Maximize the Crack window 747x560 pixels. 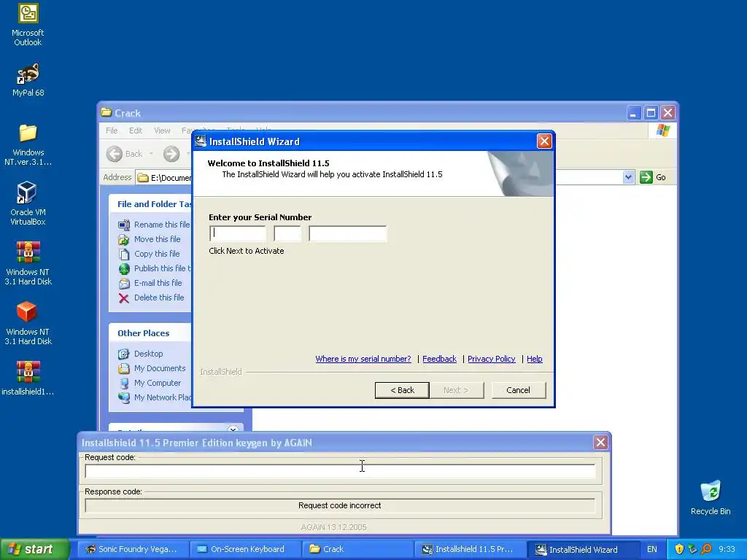pyautogui.click(x=651, y=113)
